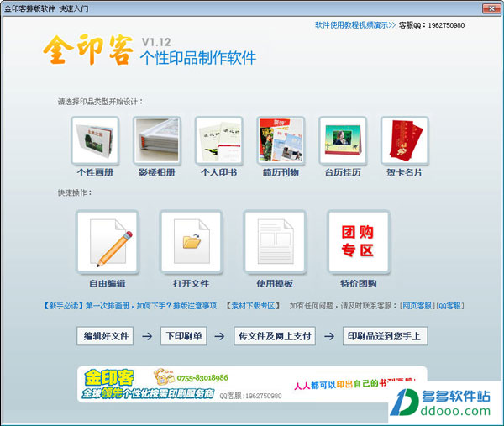The width and height of the screenshot is (504, 426).
Task: Choose the 影楼相册 album icon
Action: pyautogui.click(x=157, y=140)
